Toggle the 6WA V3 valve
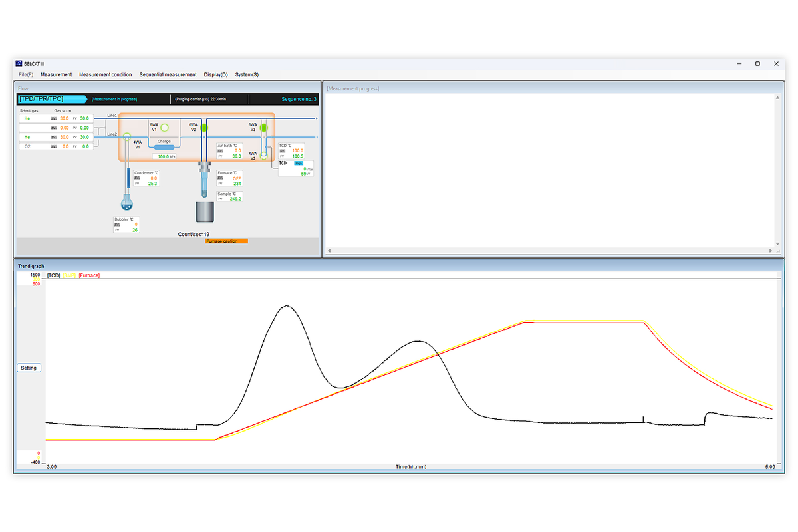Image resolution: width=798 pixels, height=532 pixels. point(263,127)
